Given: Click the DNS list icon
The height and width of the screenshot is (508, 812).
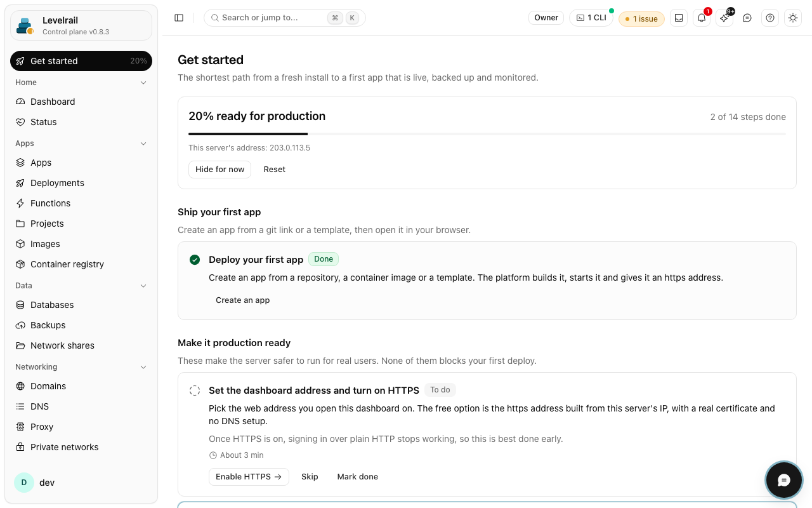Looking at the screenshot, I should [x=20, y=406].
